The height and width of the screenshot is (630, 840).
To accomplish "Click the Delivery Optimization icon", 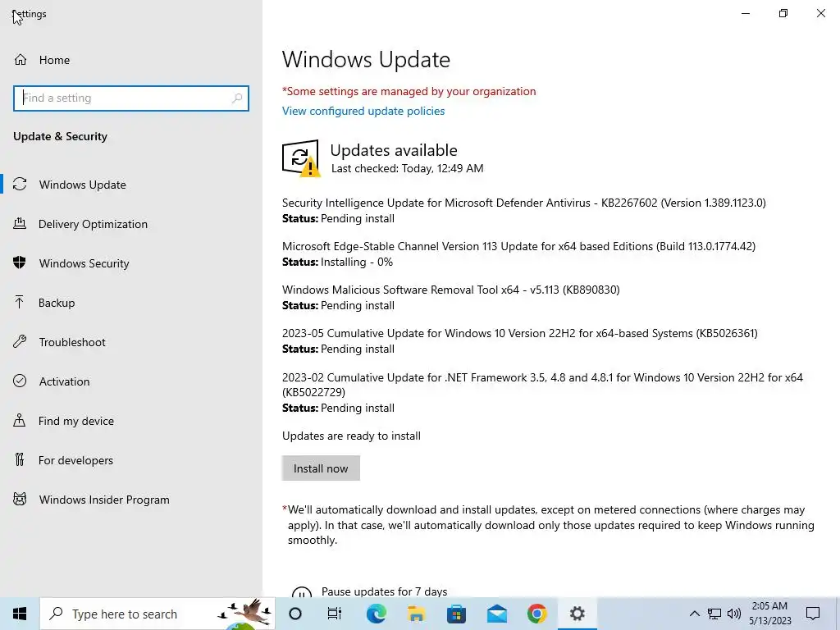I will [20, 224].
